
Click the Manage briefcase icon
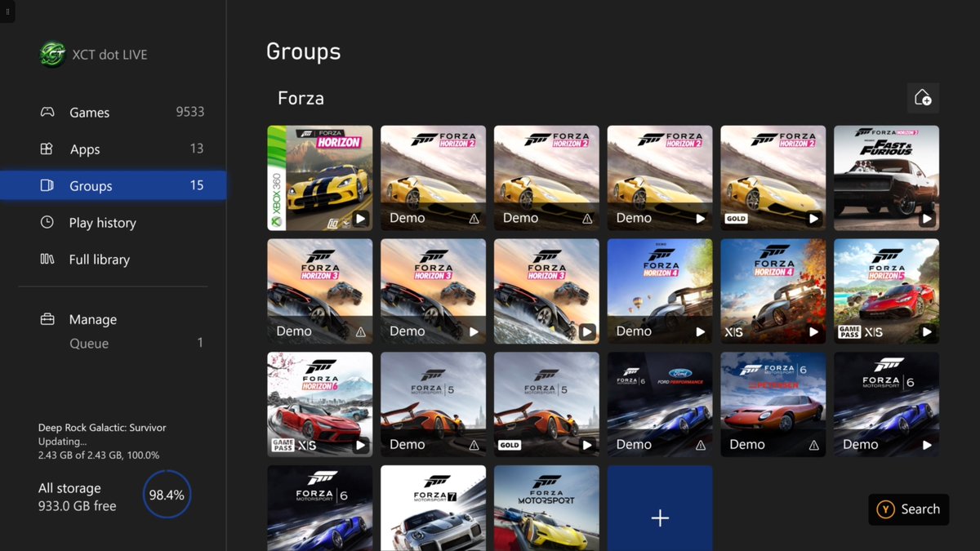(x=47, y=319)
